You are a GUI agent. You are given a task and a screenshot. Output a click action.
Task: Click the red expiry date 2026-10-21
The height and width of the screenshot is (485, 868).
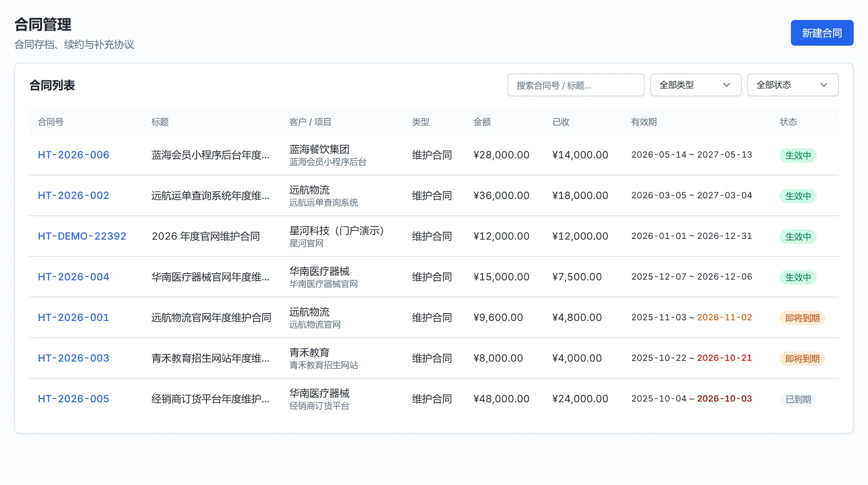coord(725,358)
